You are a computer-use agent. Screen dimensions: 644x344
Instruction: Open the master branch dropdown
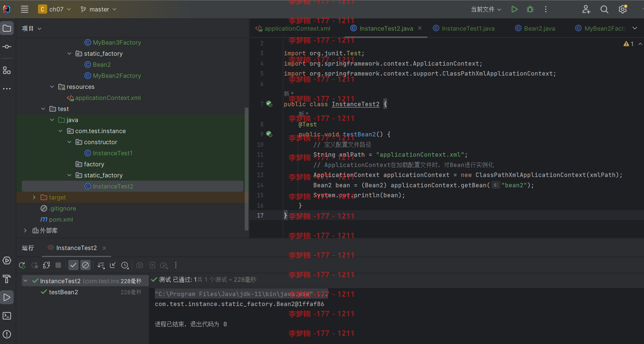98,9
